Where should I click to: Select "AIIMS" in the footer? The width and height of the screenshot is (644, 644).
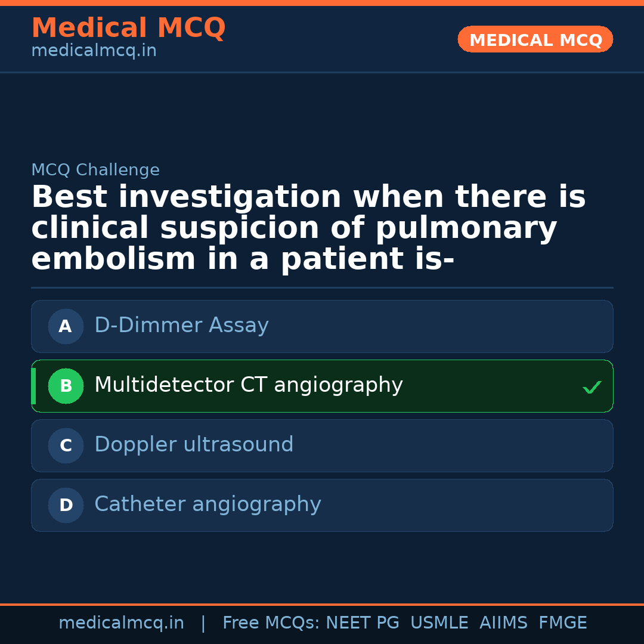pos(503,623)
